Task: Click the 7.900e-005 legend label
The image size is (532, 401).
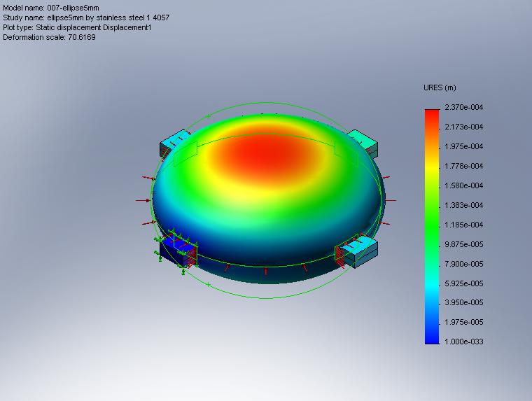Action: pos(463,264)
